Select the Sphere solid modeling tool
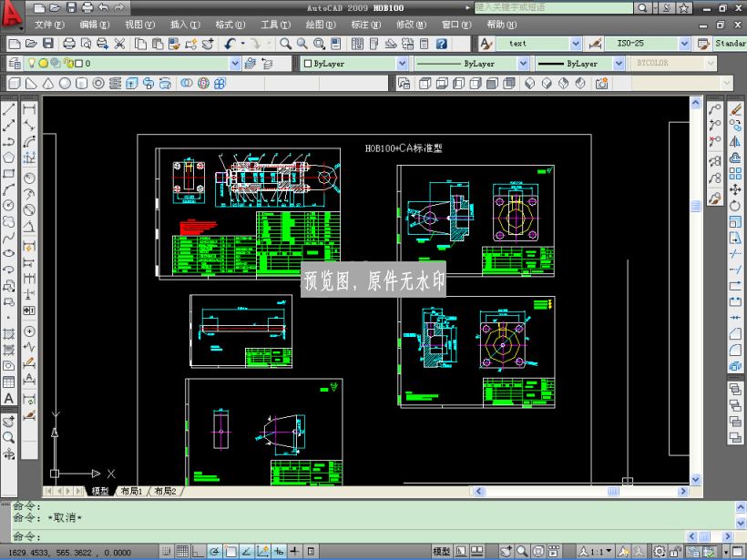 65,84
